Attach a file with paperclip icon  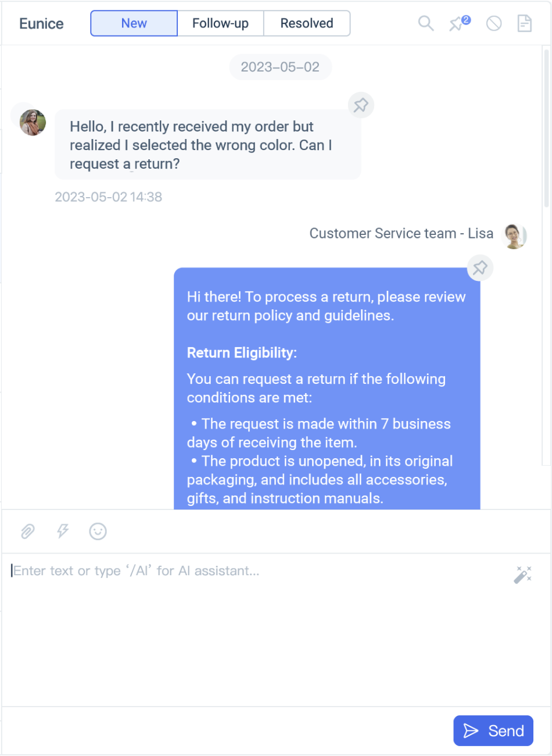point(27,531)
